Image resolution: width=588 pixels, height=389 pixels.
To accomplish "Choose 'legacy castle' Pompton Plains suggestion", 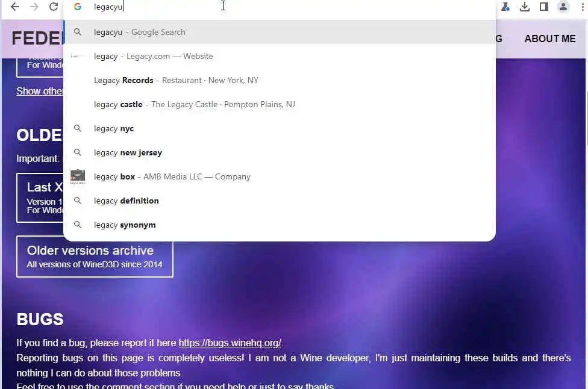I will [280, 104].
